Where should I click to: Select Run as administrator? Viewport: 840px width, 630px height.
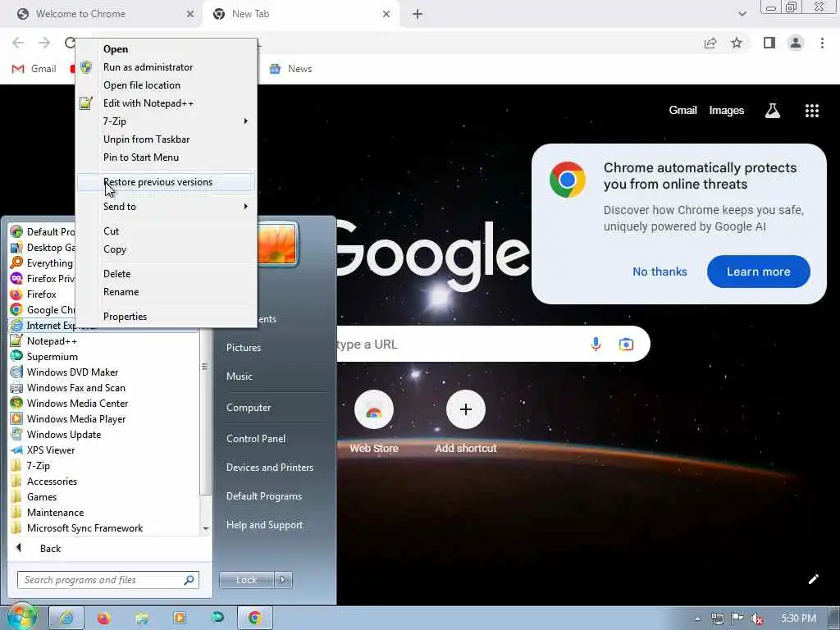click(x=167, y=67)
